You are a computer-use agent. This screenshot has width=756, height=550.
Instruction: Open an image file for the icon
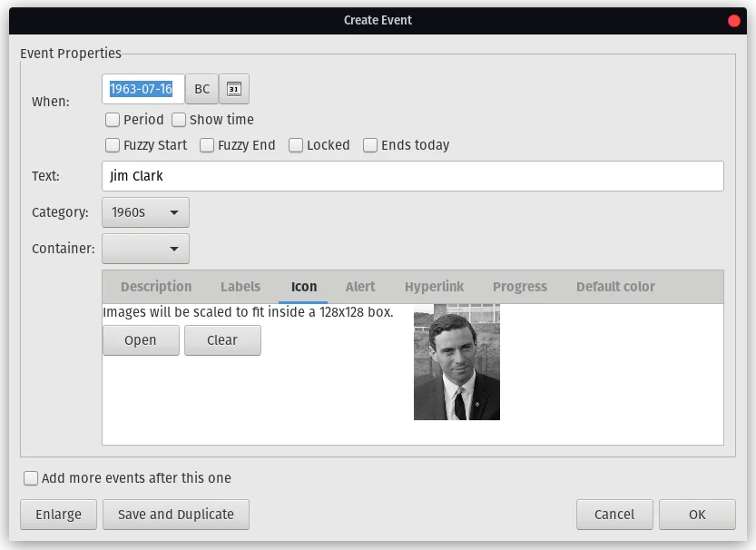point(141,340)
